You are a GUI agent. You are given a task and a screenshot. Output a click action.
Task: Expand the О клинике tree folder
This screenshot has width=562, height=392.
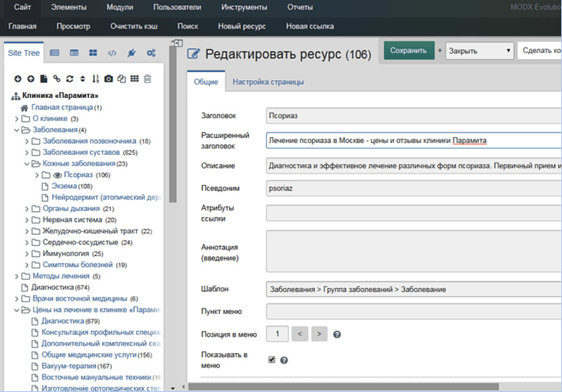(x=17, y=118)
